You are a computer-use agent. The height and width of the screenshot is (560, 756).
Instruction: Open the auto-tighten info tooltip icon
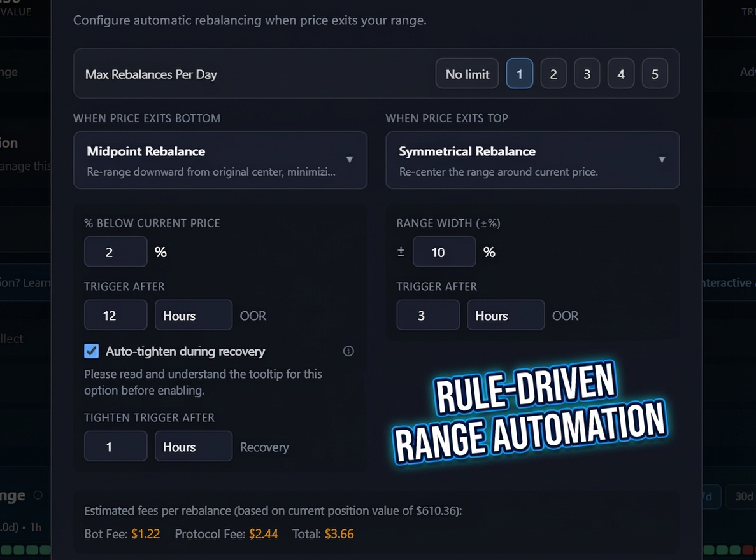click(348, 351)
